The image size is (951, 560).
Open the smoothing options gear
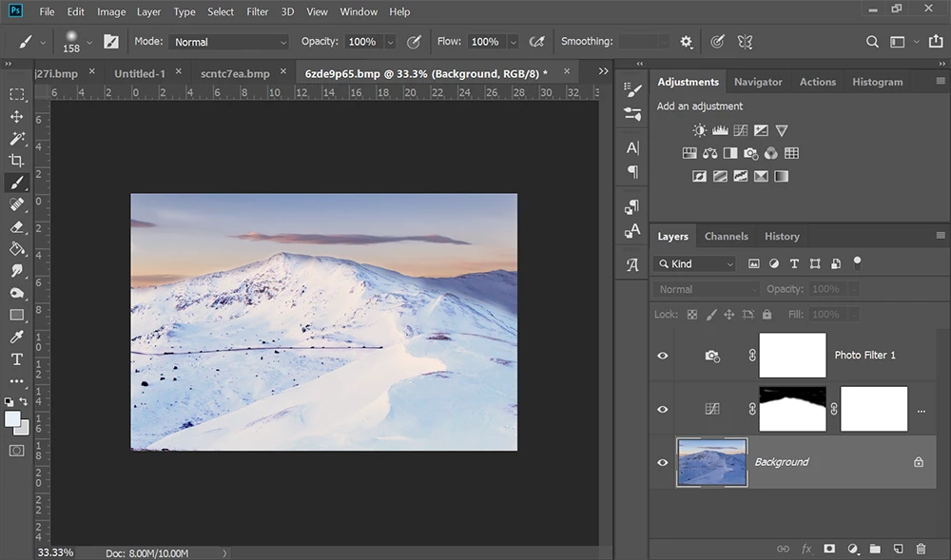[x=687, y=42]
